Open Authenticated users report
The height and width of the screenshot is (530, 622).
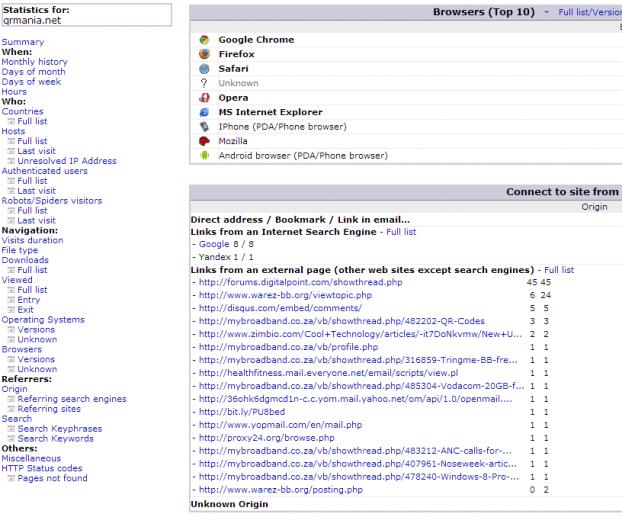[x=44, y=171]
